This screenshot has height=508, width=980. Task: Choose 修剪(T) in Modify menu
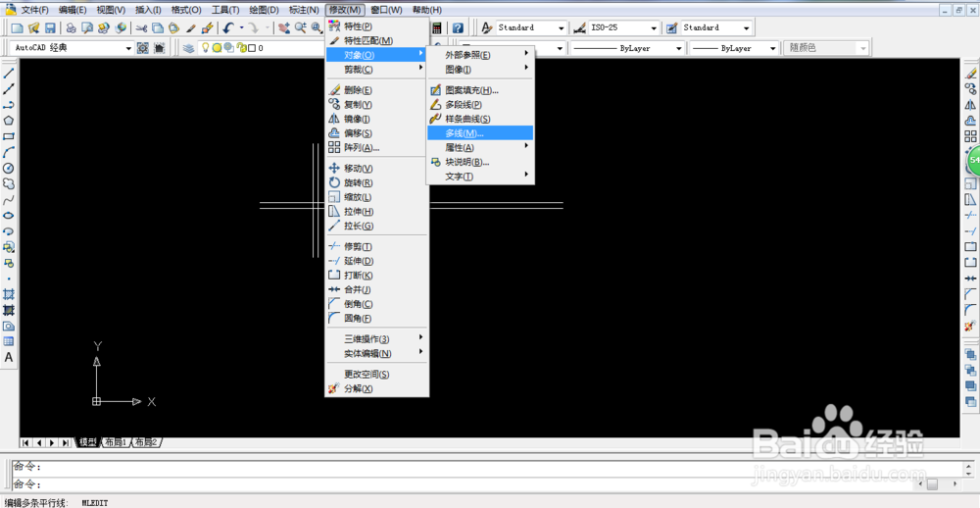pos(377,246)
